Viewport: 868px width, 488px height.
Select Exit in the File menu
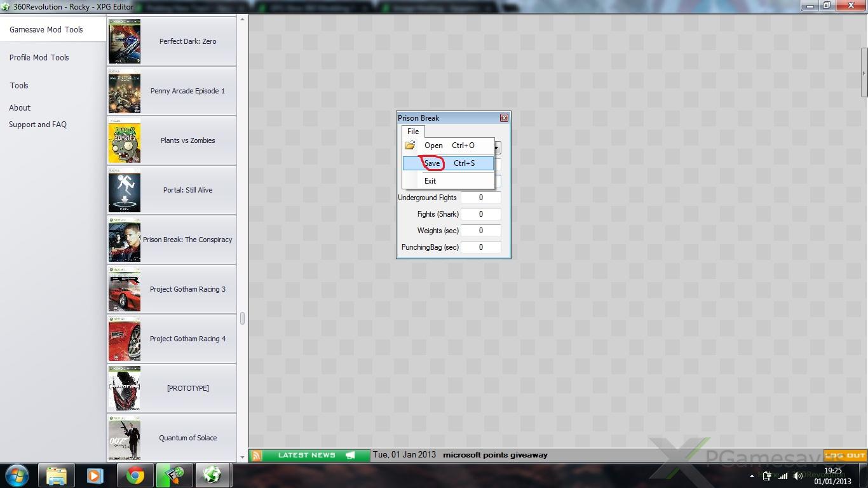(430, 181)
